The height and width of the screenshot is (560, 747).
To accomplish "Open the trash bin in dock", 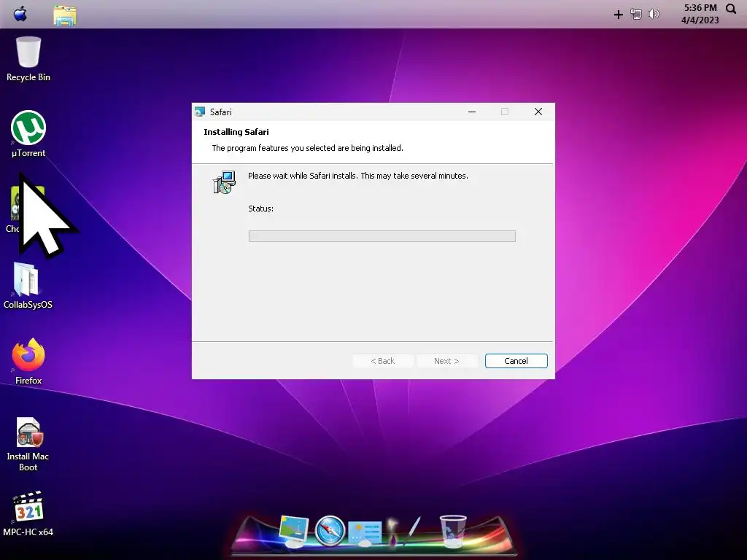I will tap(452, 531).
